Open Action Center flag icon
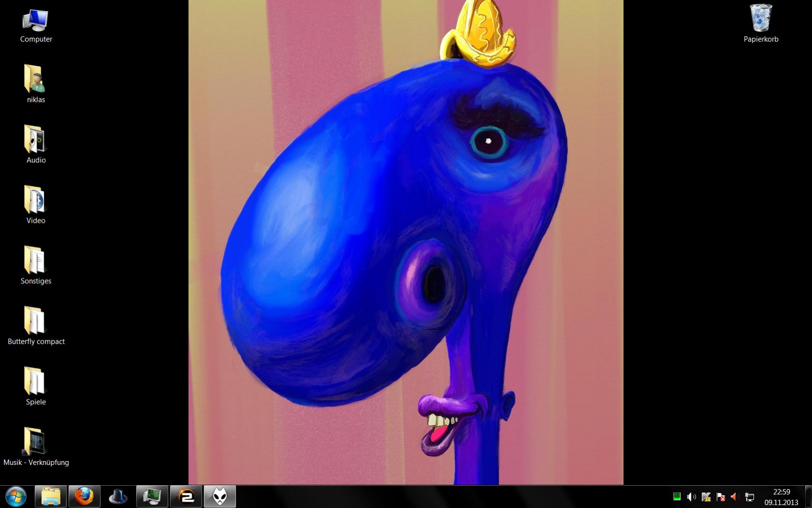The width and height of the screenshot is (812, 508). tap(721, 496)
